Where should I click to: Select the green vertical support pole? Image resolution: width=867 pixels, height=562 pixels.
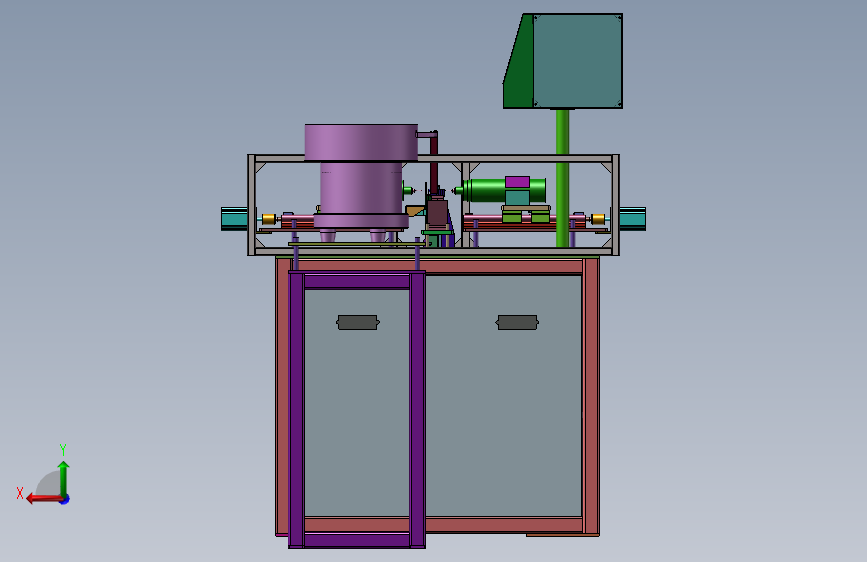point(562,177)
